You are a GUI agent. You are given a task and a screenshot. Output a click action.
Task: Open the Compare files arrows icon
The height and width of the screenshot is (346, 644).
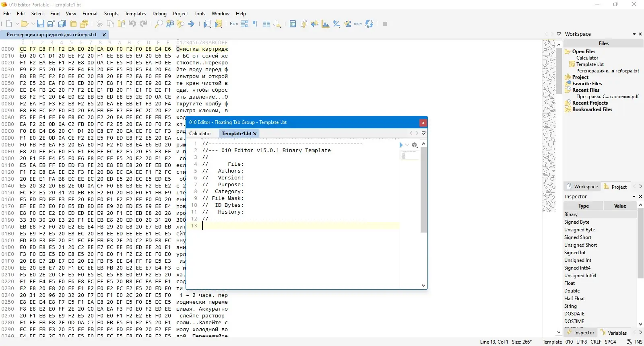pyautogui.click(x=315, y=24)
